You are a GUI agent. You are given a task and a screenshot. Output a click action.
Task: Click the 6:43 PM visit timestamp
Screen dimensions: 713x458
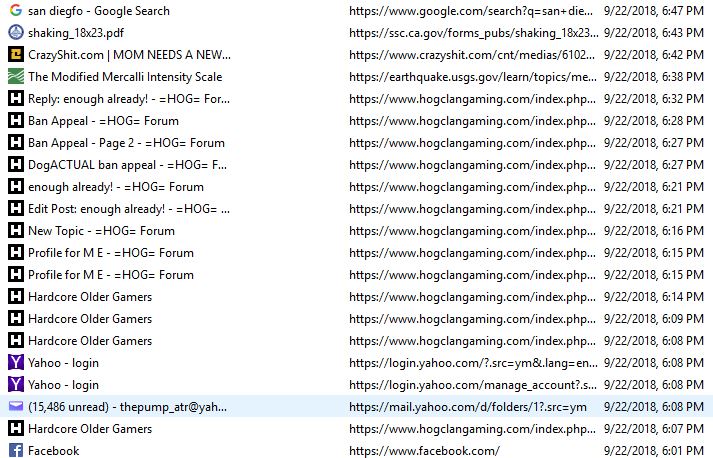(654, 33)
